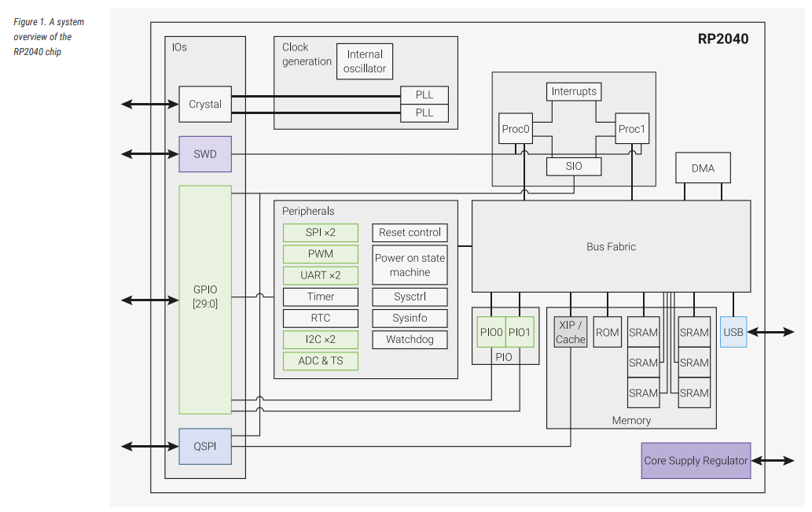The image size is (812, 512).
Task: Click the SPI ×2 peripheral box
Action: (x=320, y=233)
